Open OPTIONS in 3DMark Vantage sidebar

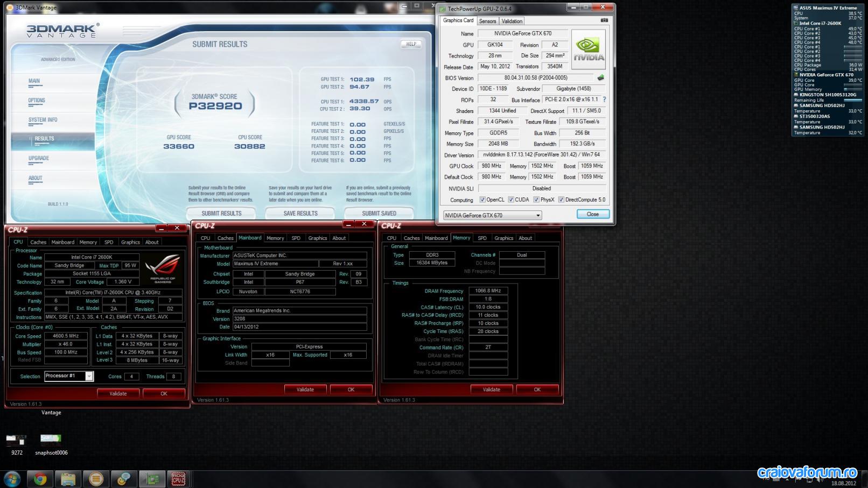point(37,100)
